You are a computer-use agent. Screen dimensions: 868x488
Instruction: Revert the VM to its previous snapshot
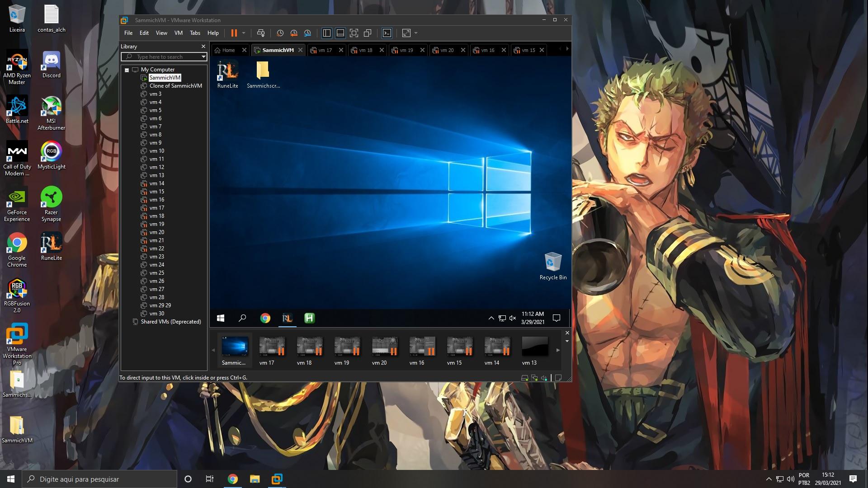[294, 33]
